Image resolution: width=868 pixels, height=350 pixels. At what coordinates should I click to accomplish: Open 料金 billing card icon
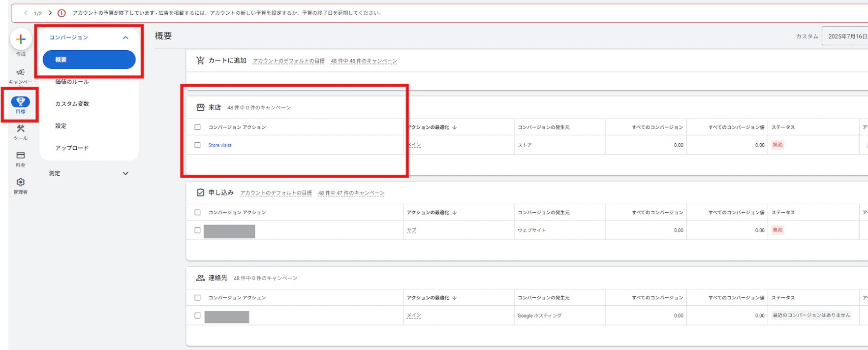pos(21,156)
